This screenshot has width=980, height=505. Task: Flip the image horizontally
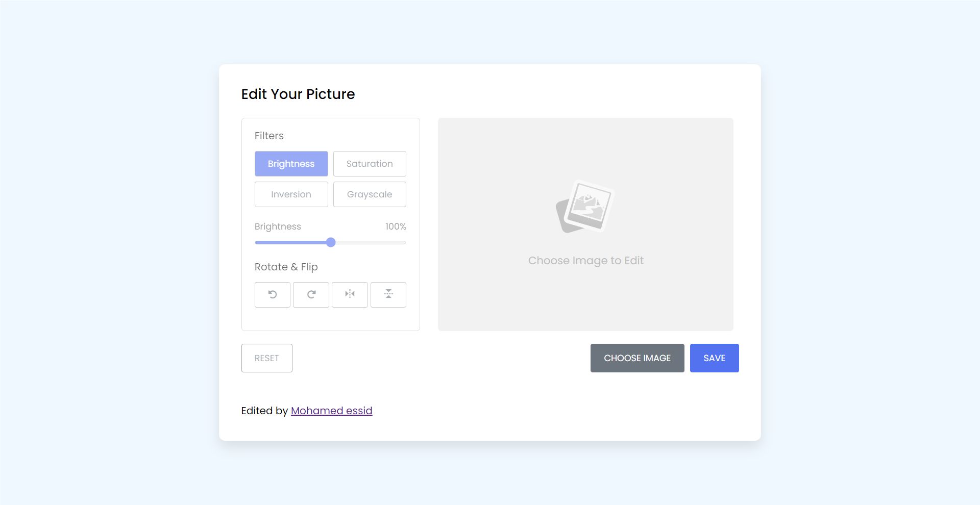[350, 295]
